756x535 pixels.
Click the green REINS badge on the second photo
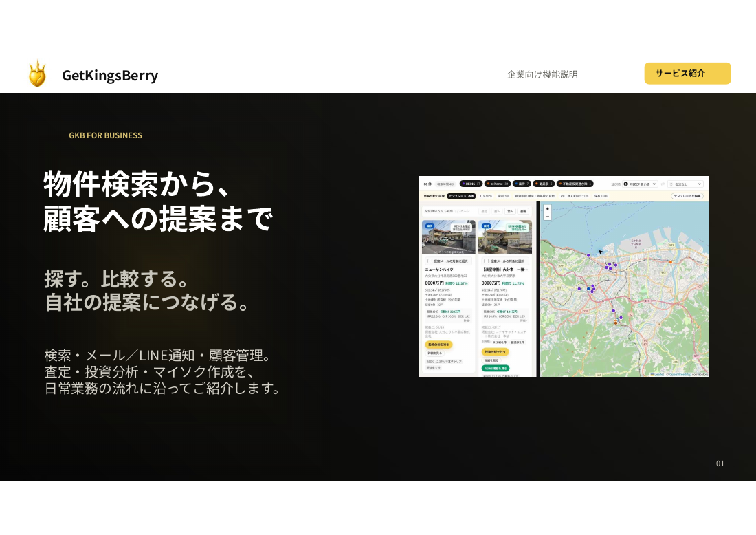click(x=518, y=228)
